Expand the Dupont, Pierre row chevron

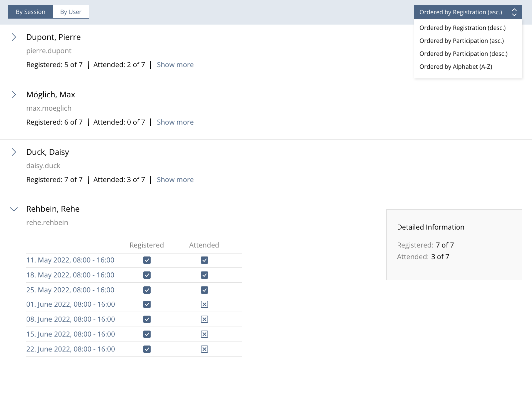point(14,37)
